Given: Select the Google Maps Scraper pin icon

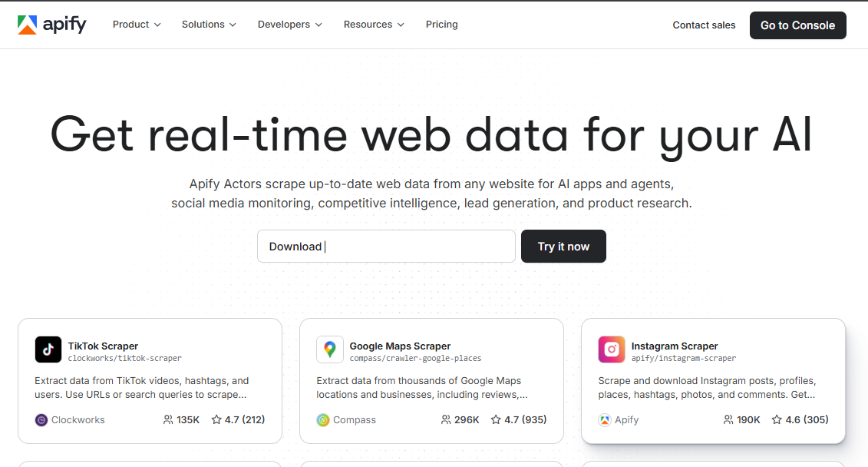Looking at the screenshot, I should 329,349.
